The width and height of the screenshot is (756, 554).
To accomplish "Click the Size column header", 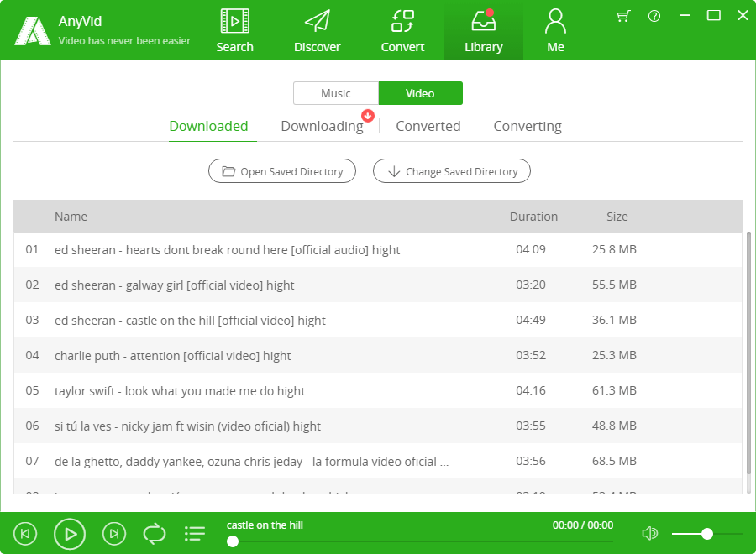I will (x=617, y=217).
